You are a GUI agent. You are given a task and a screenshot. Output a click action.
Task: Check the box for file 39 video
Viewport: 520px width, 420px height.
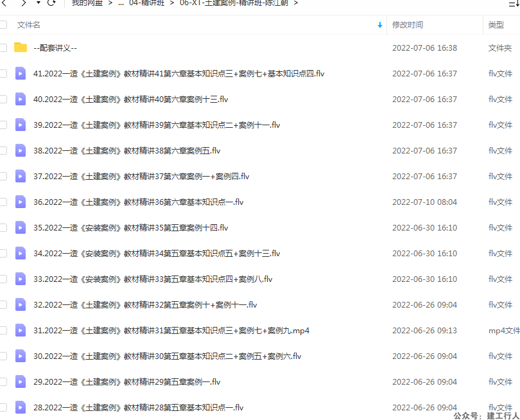[x=3, y=125]
